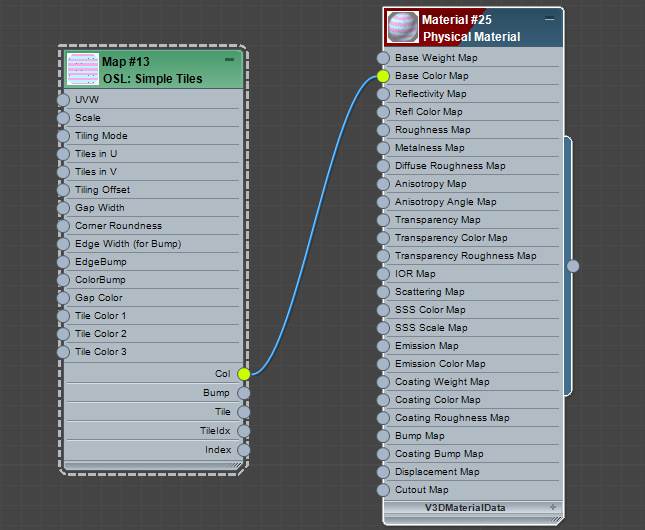Click the SSS Color Map socket
This screenshot has width=645, height=530.
(383, 310)
